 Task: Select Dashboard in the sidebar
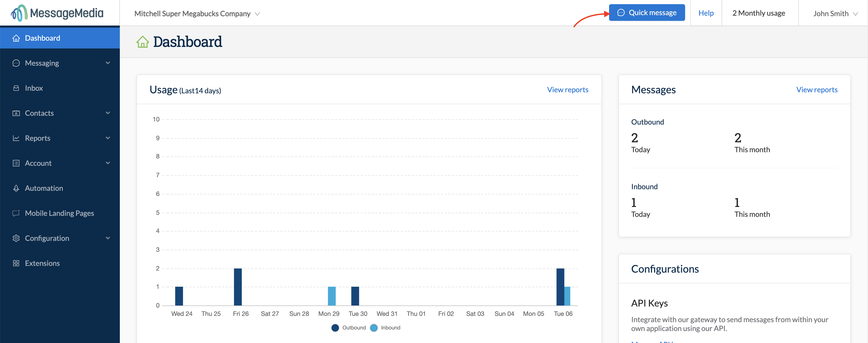(42, 38)
